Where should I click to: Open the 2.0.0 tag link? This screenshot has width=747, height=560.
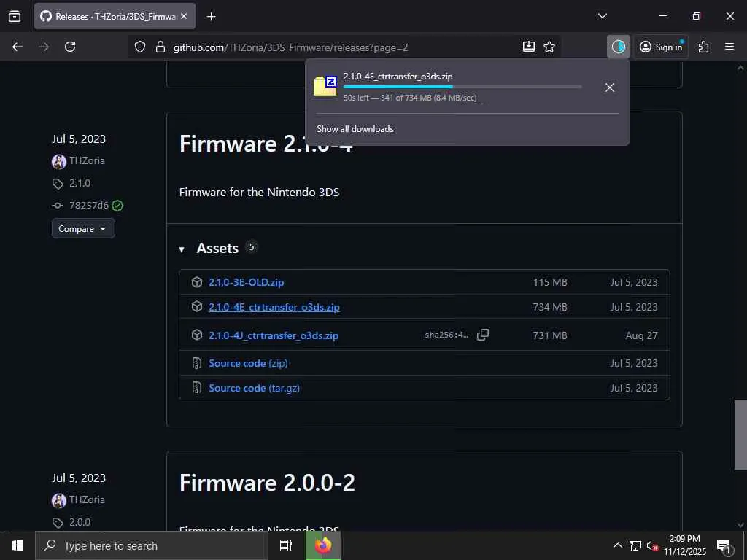pyautogui.click(x=80, y=522)
